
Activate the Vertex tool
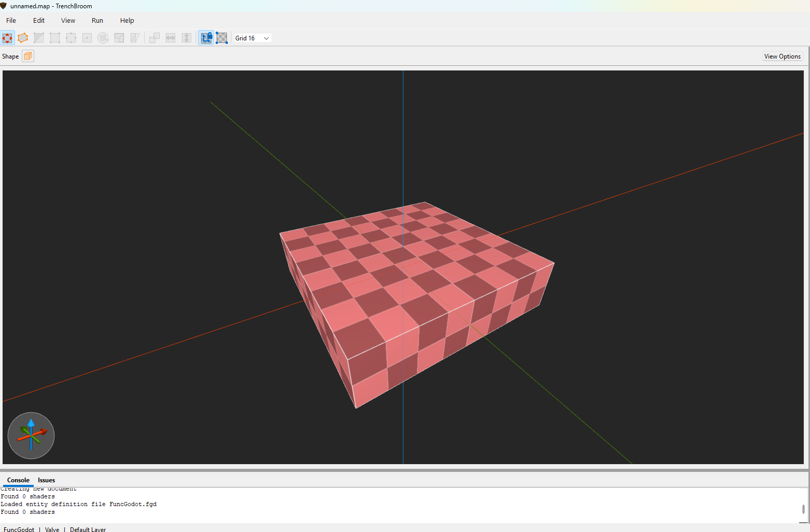pyautogui.click(x=55, y=38)
